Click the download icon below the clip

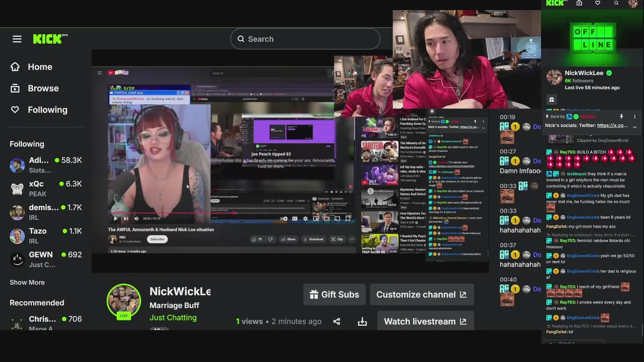[362, 321]
